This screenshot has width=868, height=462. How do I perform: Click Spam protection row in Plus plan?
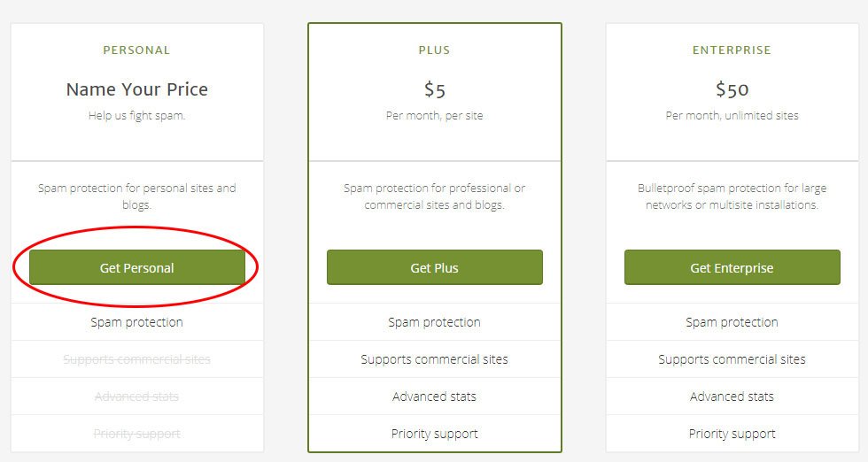tap(435, 322)
